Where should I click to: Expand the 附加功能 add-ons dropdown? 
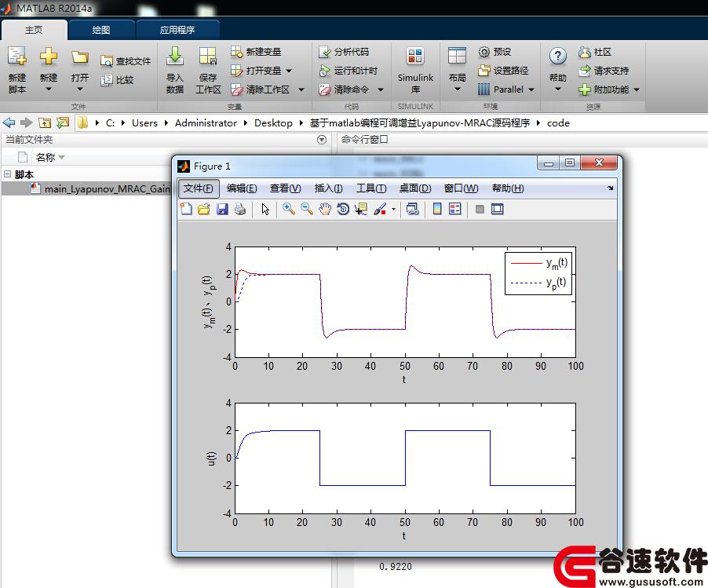click(637, 89)
